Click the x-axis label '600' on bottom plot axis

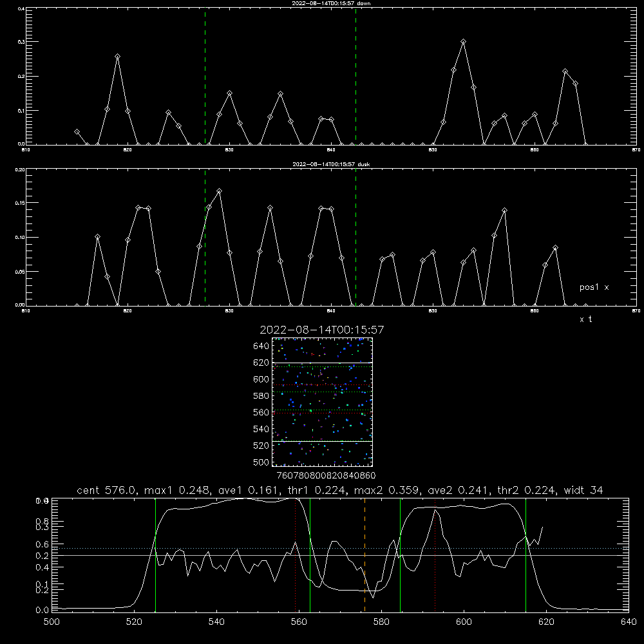464,622
